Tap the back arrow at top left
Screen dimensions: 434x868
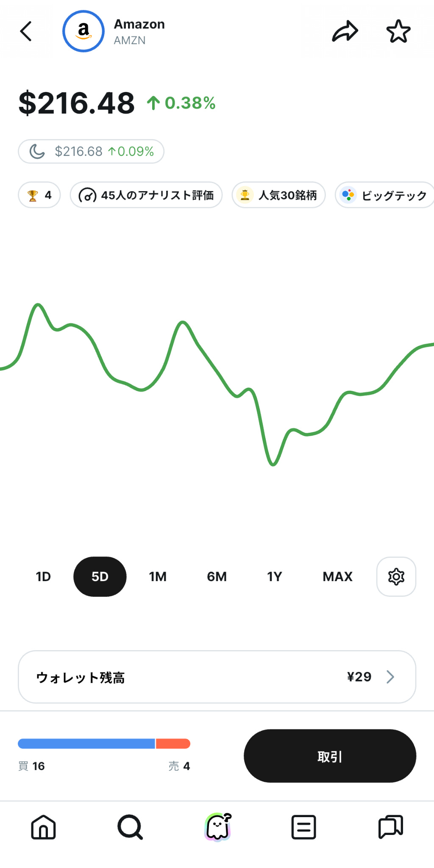tap(26, 31)
